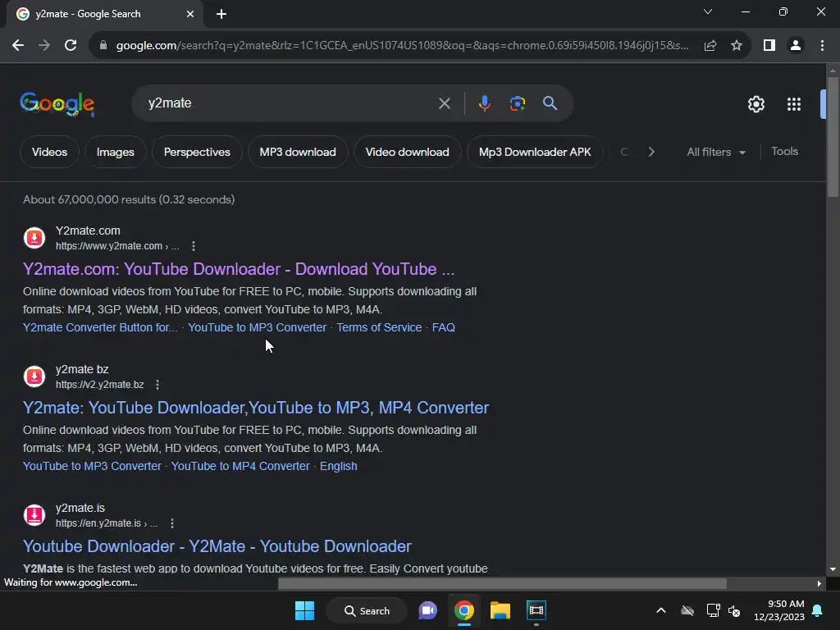This screenshot has width=840, height=630.
Task: Open File Explorer from the taskbar
Action: (500, 610)
